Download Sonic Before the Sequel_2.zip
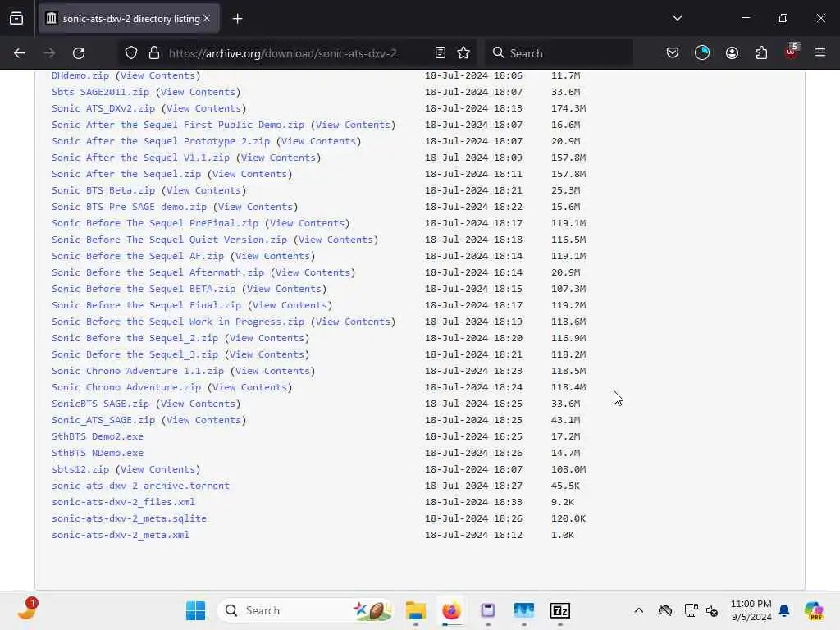The width and height of the screenshot is (840, 630). tap(135, 338)
